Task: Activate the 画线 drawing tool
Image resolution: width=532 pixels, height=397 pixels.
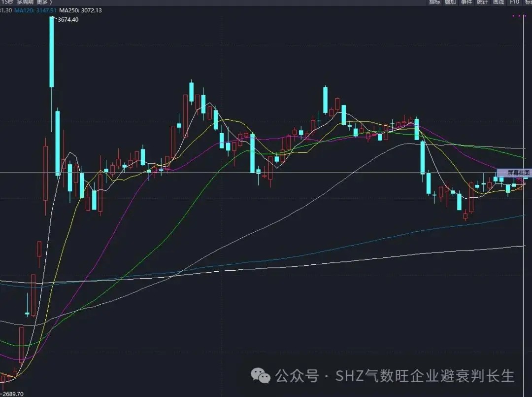Action: (x=498, y=2)
